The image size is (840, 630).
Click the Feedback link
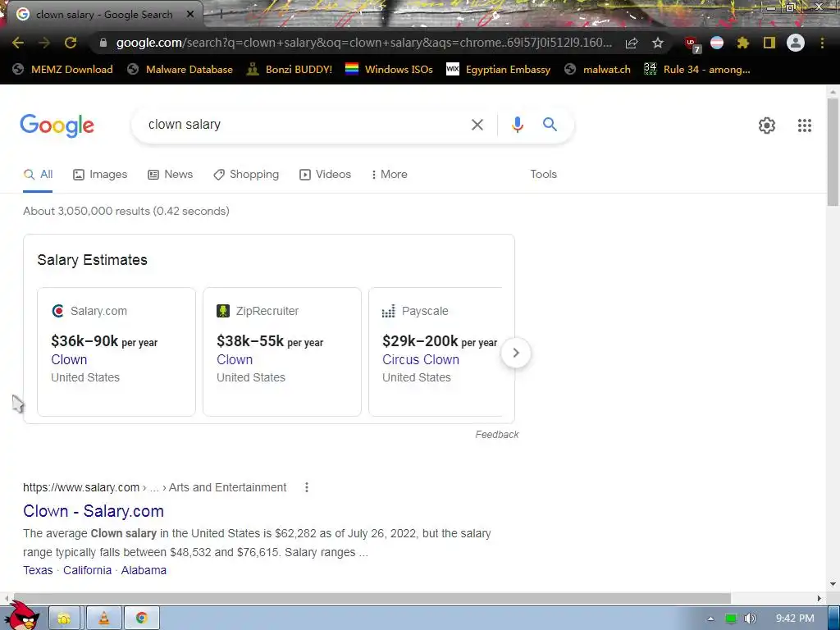point(496,435)
